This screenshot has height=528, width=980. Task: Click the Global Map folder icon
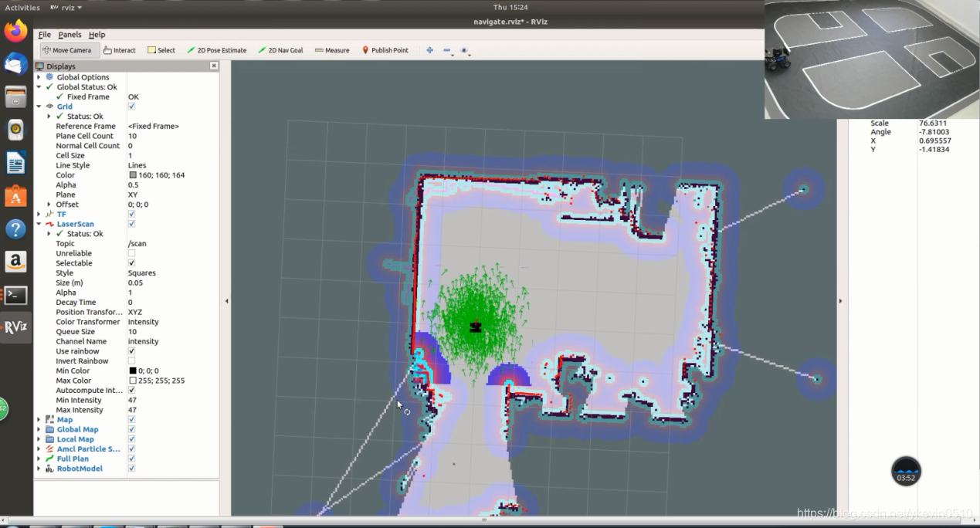50,429
